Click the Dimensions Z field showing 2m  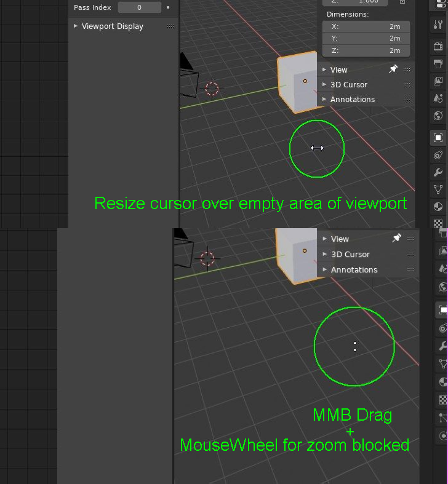click(x=366, y=50)
